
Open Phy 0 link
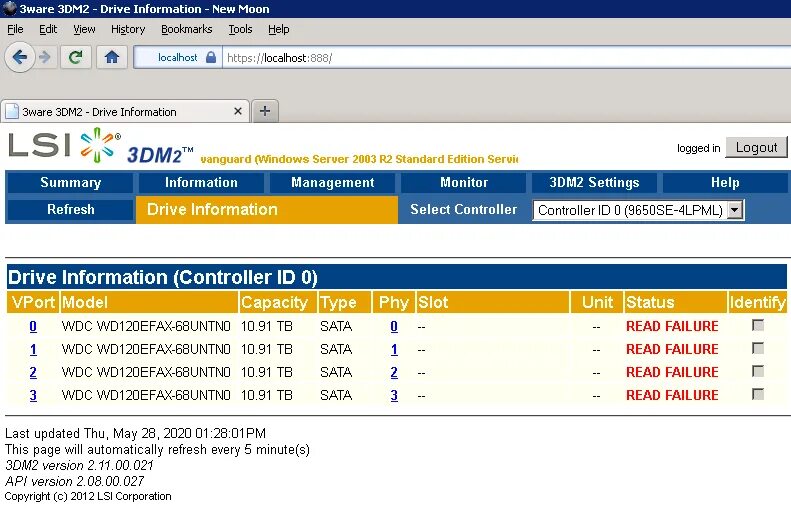coord(394,326)
